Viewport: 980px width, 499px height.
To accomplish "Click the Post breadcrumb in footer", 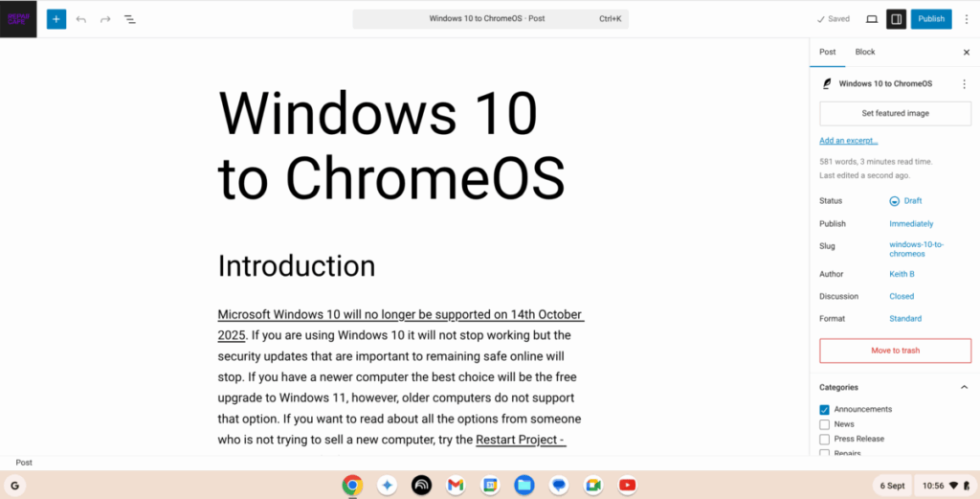I will (24, 463).
